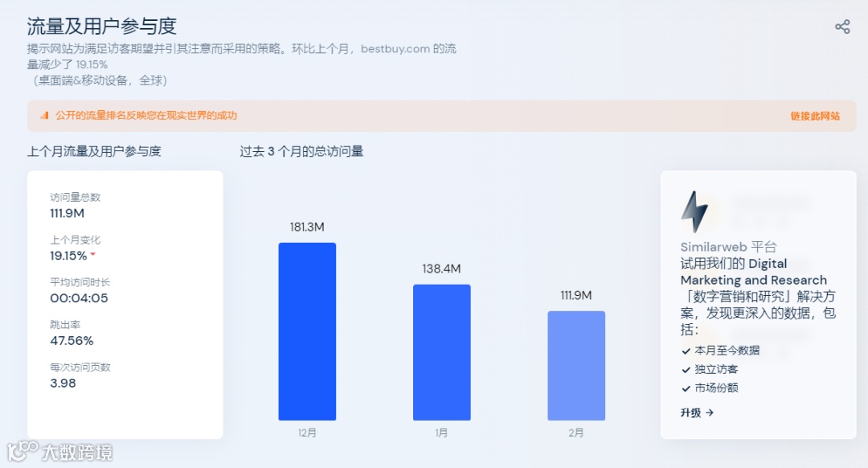Click the 升级 button in the promo card
Viewport: 868px width, 468px height.
pos(691,413)
